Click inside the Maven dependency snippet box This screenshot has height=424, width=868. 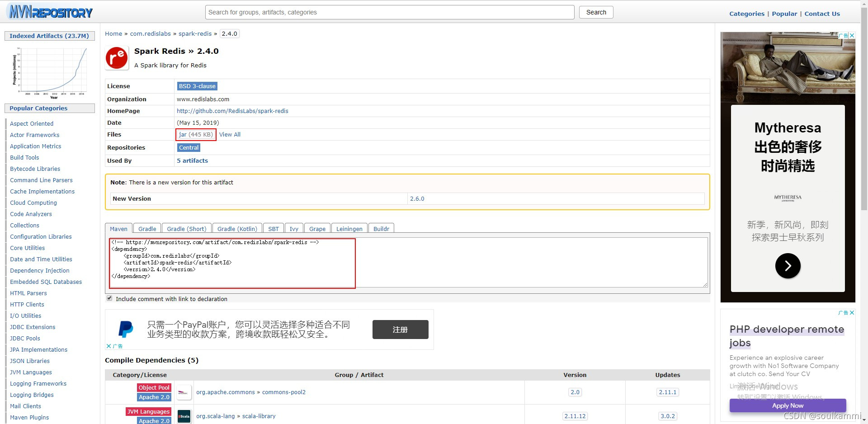pos(409,262)
